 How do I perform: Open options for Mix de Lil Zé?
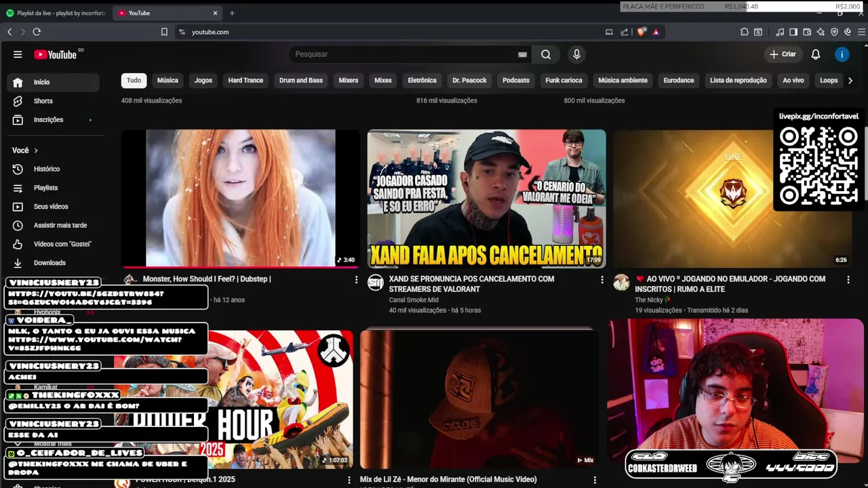pos(595,480)
